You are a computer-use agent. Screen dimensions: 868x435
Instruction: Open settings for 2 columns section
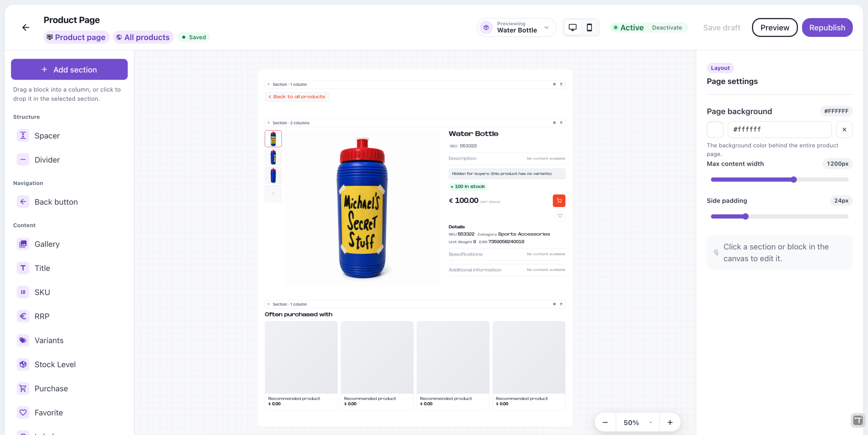(554, 123)
